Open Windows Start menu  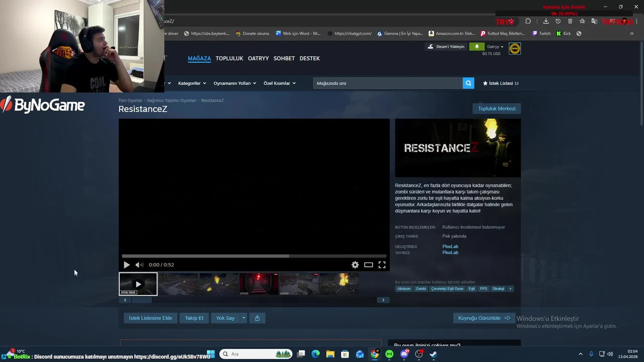click(x=211, y=354)
